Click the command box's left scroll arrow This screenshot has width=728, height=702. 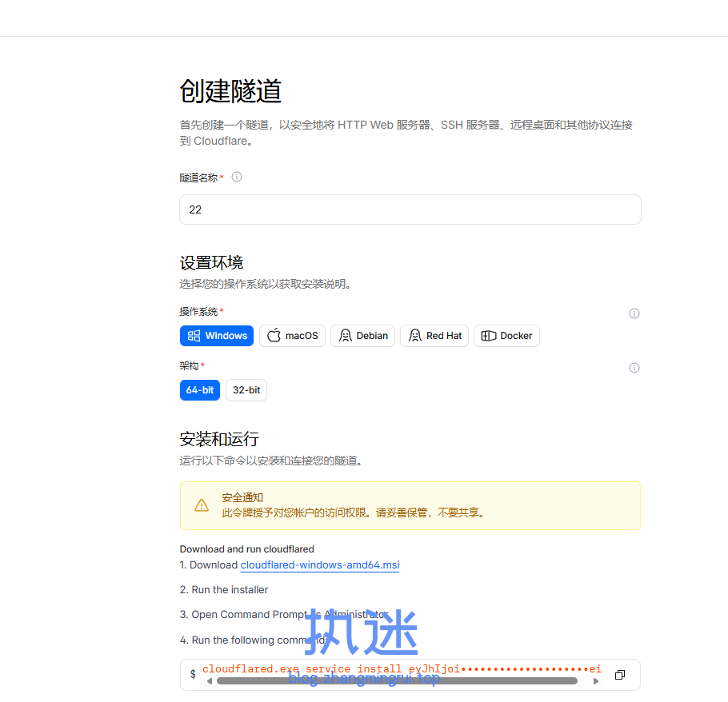click(x=210, y=681)
